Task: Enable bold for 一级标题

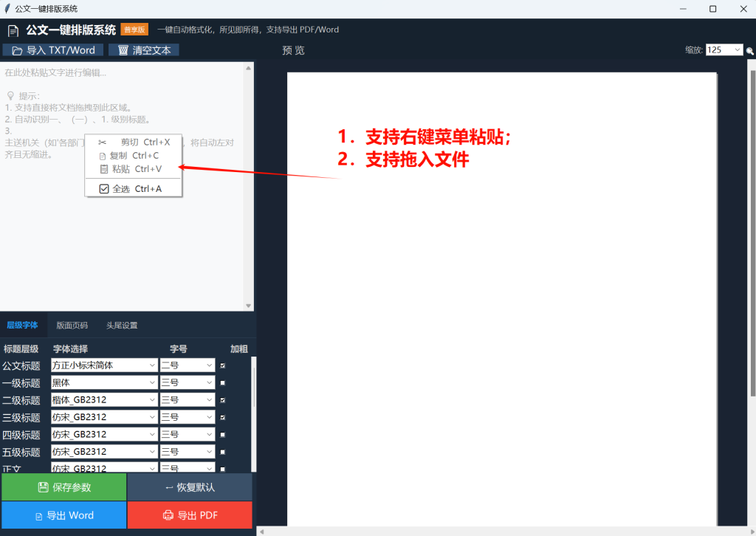Action: point(223,383)
